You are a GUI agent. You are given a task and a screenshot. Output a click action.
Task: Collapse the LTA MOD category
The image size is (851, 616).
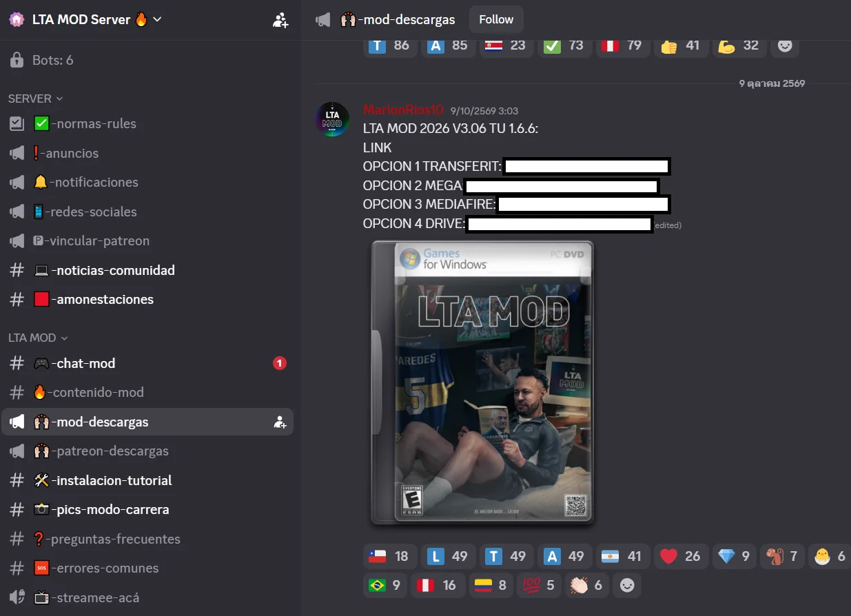[x=38, y=338]
